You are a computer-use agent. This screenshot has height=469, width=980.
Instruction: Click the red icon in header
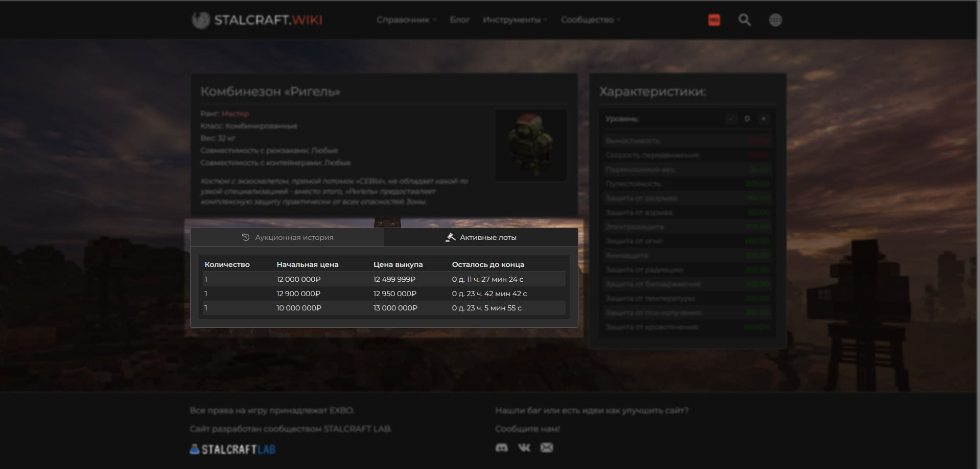(714, 20)
